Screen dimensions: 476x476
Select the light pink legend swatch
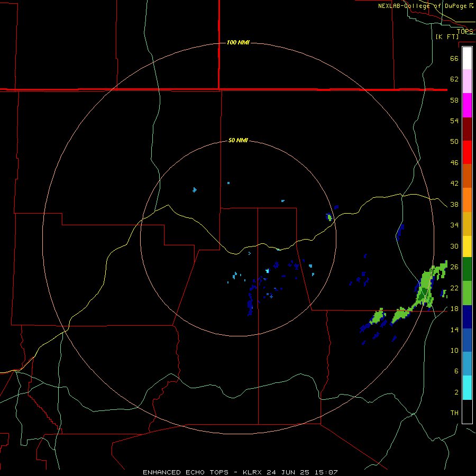pos(467,81)
